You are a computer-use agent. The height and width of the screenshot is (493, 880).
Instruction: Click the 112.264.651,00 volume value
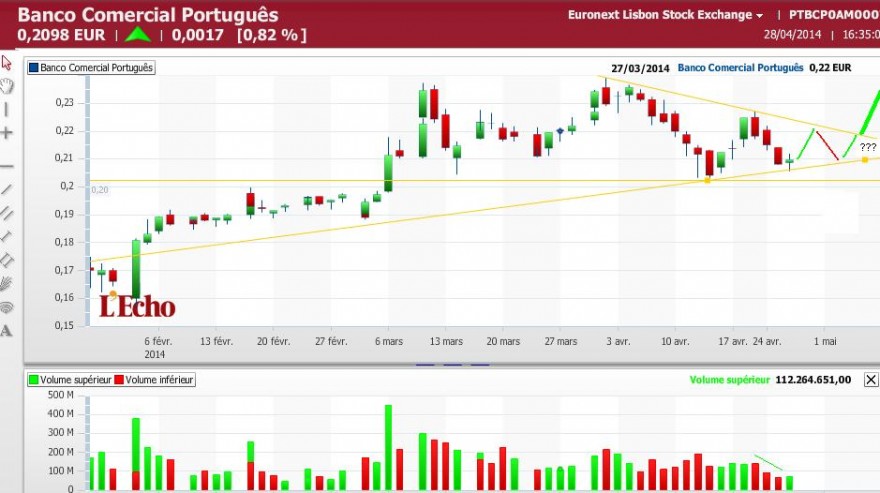813,380
